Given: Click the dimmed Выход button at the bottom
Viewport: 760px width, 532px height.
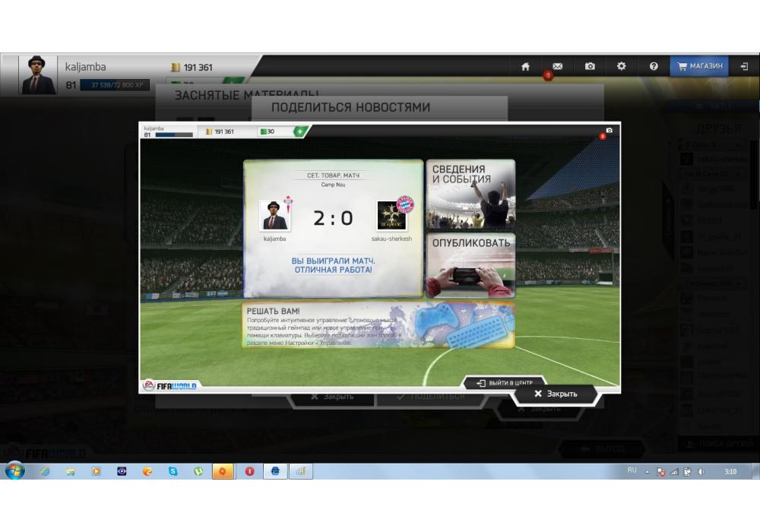Looking at the screenshot, I should [603, 448].
